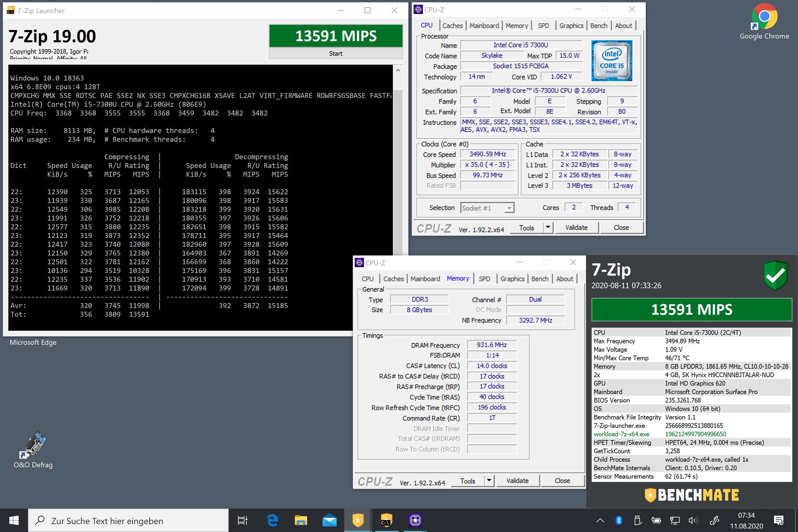
Task: Open Graphics tab in top CPU-Z
Action: (571, 25)
